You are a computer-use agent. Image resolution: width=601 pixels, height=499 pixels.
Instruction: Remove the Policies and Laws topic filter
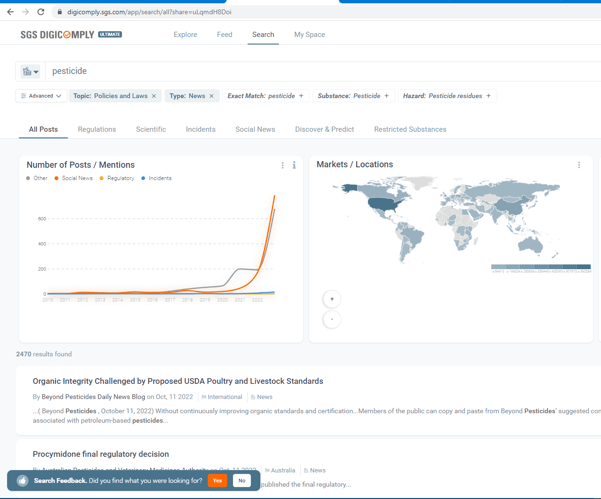(154, 96)
